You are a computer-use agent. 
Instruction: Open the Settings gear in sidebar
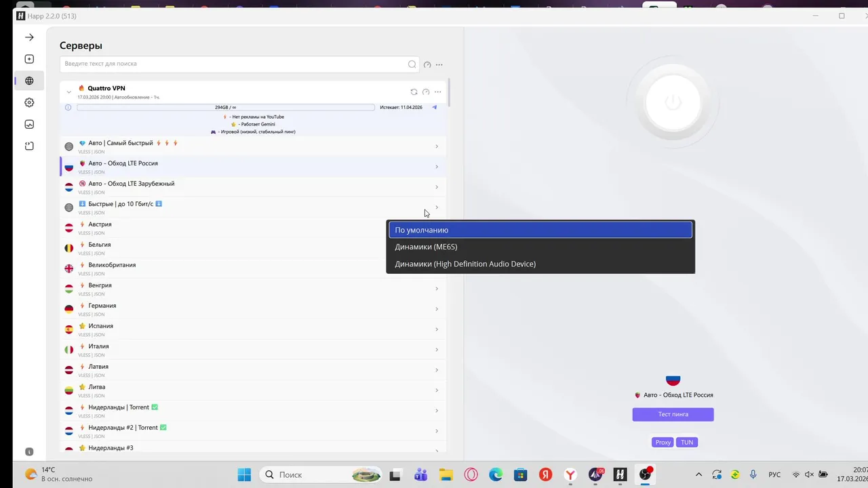tap(29, 102)
